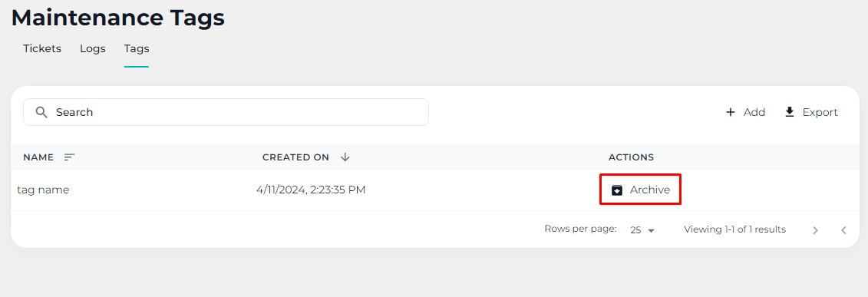
Task: Click the archive box icon in tag row
Action: coord(617,190)
